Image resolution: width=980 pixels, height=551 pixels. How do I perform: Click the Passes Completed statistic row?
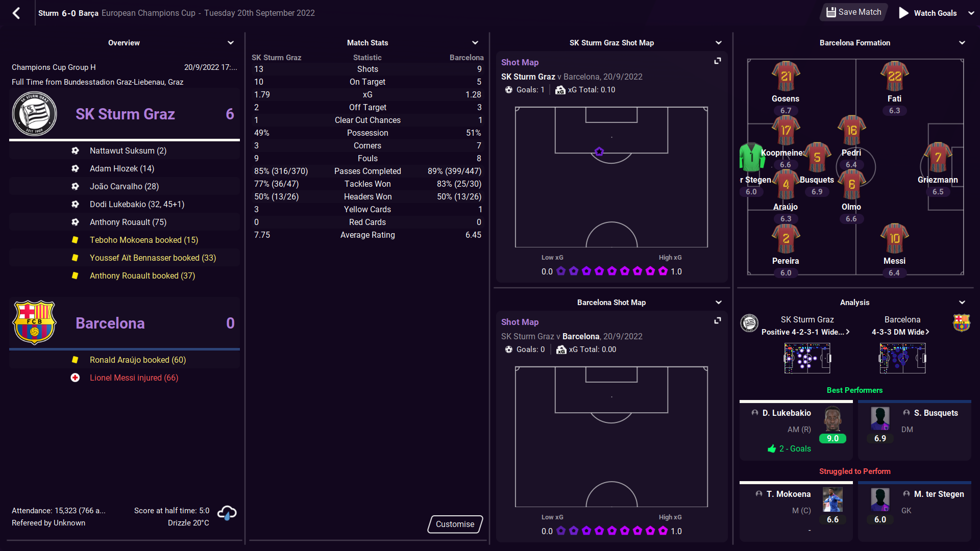(367, 171)
